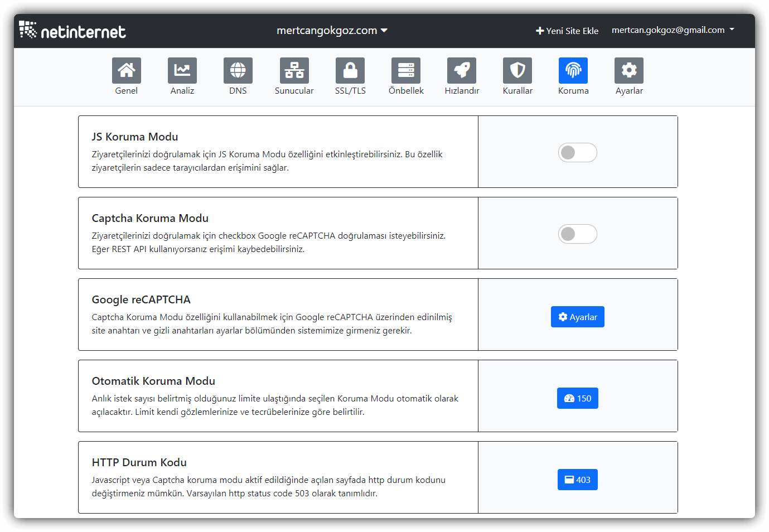This screenshot has width=769, height=532.
Task: Expand the mertcangokgoz.com site dropdown
Action: (x=332, y=31)
